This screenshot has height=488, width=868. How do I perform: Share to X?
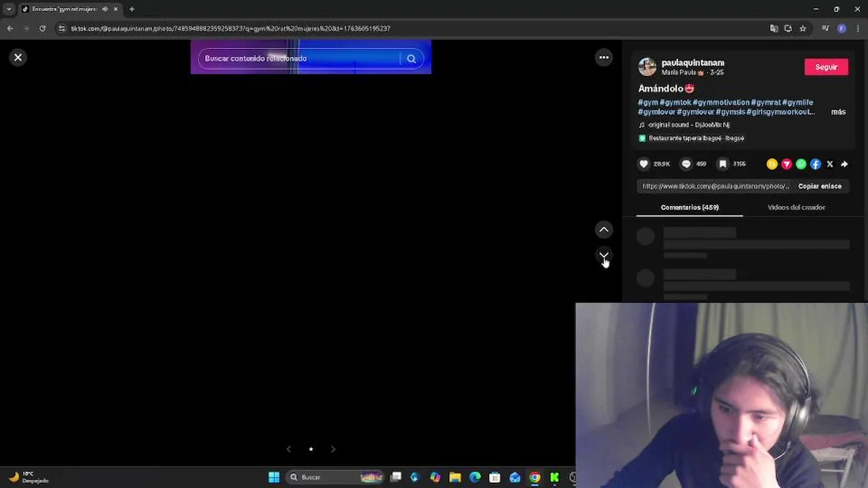point(830,164)
